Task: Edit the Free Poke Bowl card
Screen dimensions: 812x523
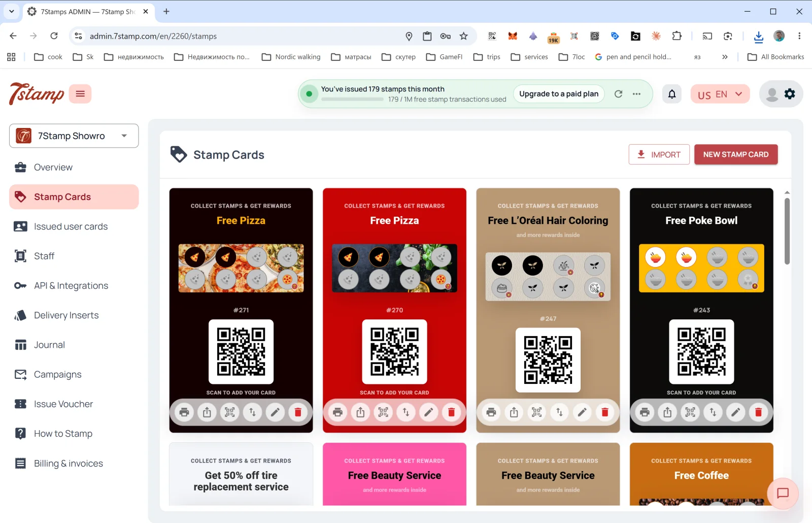Action: point(735,412)
